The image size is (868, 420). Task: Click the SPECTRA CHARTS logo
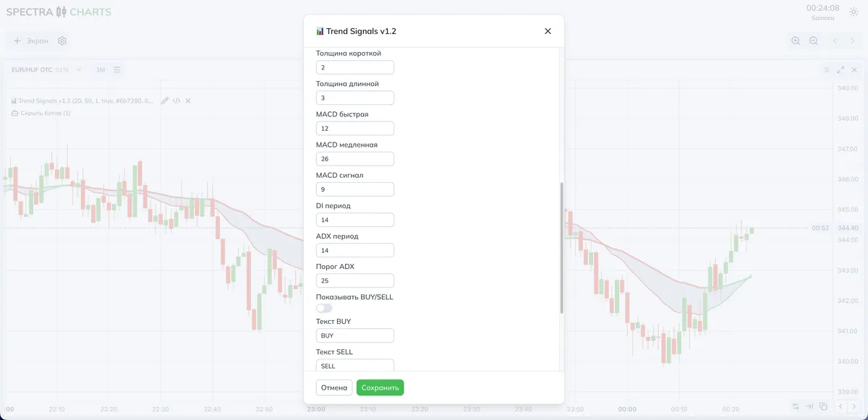click(58, 12)
